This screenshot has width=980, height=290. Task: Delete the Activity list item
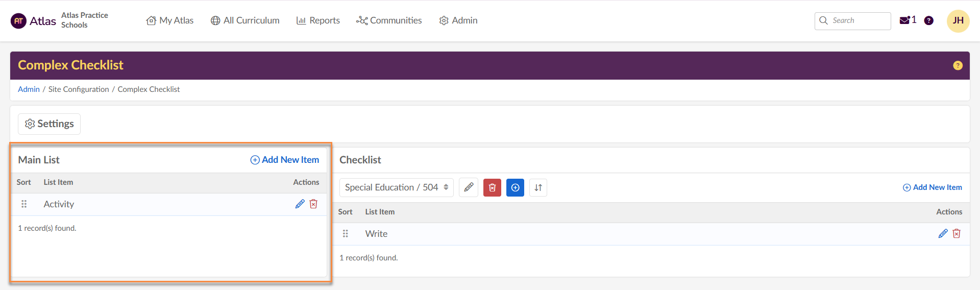[x=313, y=204]
